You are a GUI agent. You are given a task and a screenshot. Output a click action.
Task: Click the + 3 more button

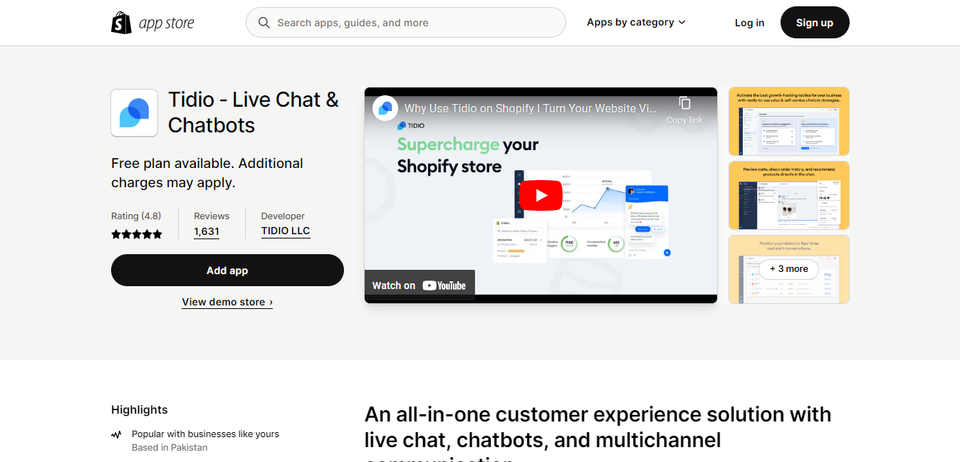coord(789,269)
